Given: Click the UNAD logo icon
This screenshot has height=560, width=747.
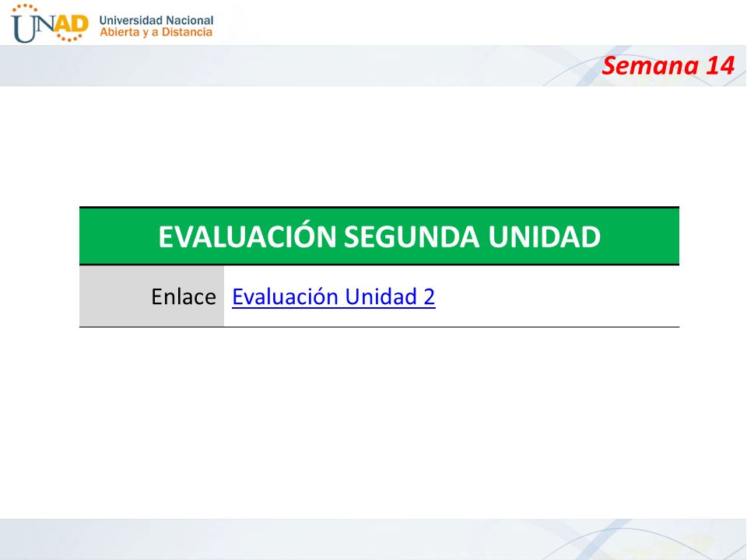Looking at the screenshot, I should click(x=50, y=23).
